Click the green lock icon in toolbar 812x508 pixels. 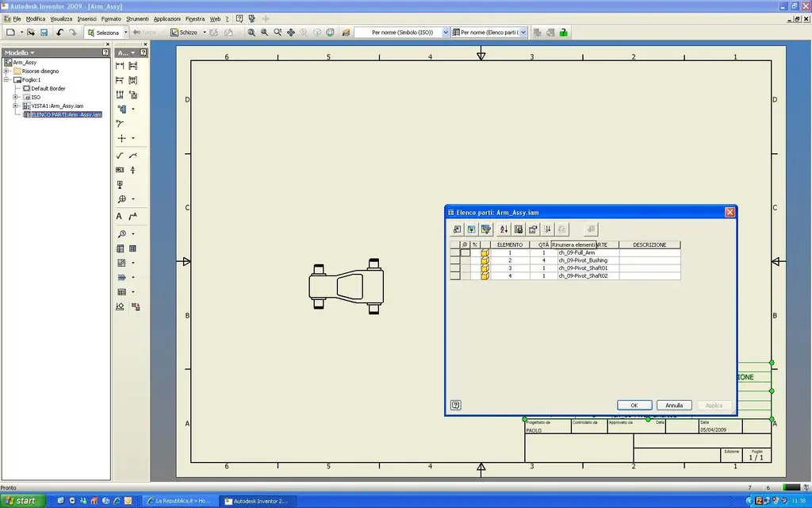(x=564, y=32)
